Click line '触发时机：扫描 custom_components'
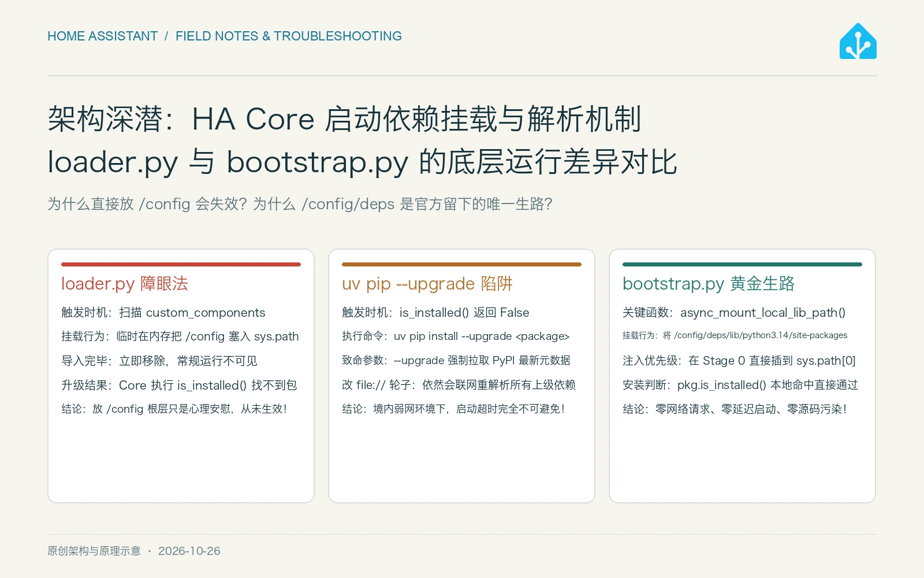The image size is (924, 578). 163,313
